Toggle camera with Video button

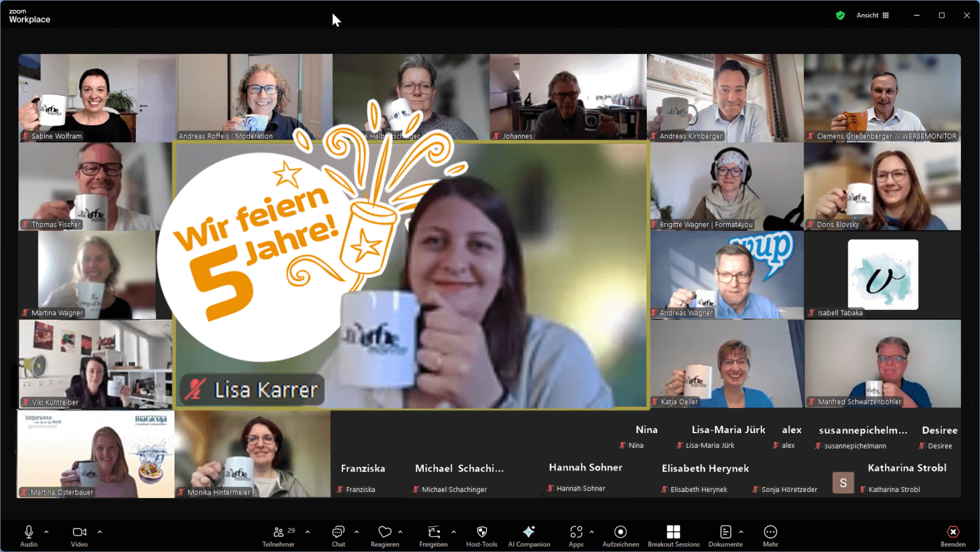point(79,532)
